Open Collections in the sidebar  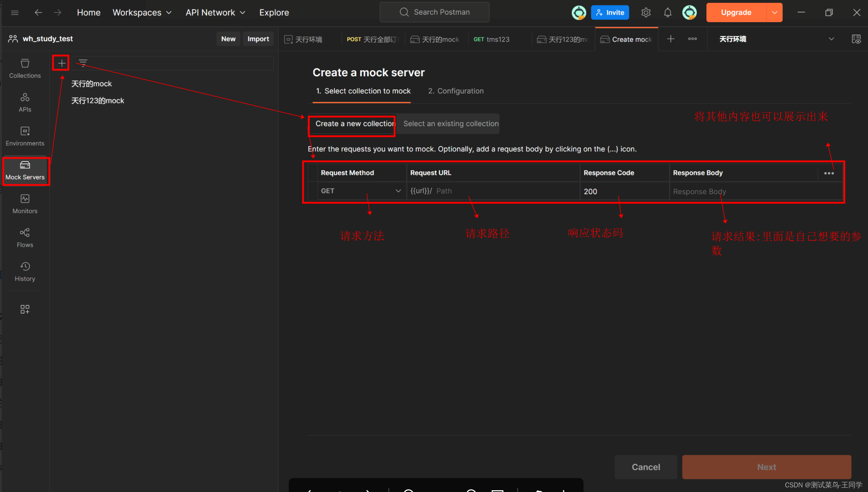pyautogui.click(x=25, y=68)
